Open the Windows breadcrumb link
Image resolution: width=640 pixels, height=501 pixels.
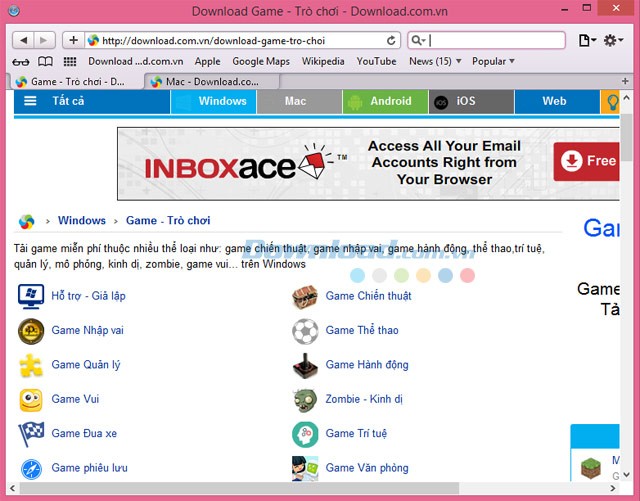(82, 220)
